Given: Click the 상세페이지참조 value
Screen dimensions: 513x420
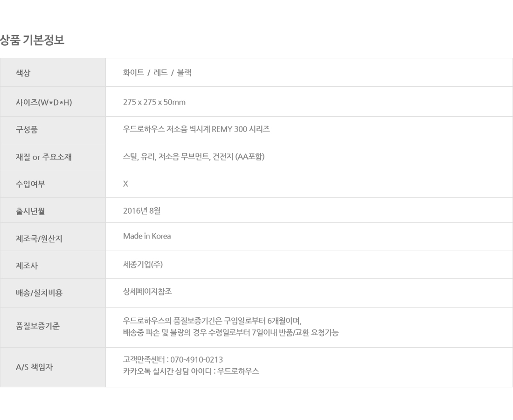Looking at the screenshot, I should point(147,291).
